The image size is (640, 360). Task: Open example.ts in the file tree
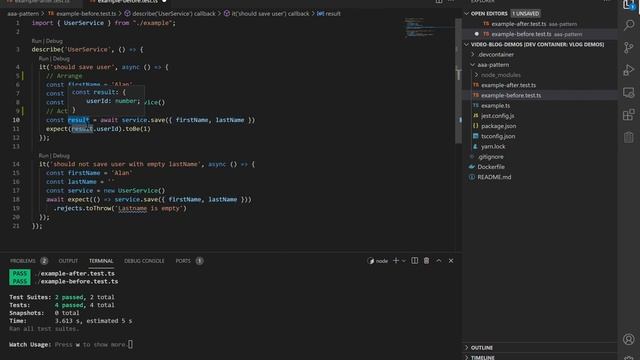tap(496, 105)
